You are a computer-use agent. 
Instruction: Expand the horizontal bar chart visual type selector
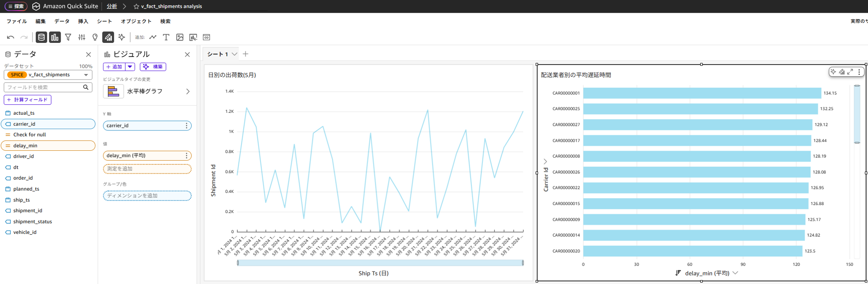[x=188, y=92]
